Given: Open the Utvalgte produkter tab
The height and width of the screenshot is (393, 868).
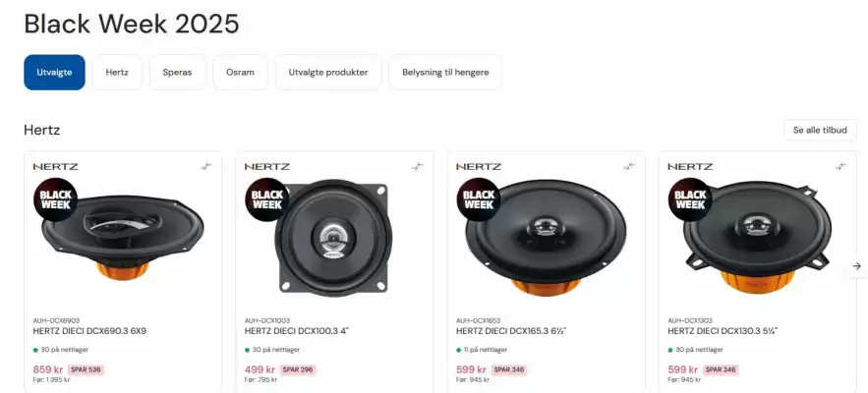Looking at the screenshot, I should click(x=328, y=72).
